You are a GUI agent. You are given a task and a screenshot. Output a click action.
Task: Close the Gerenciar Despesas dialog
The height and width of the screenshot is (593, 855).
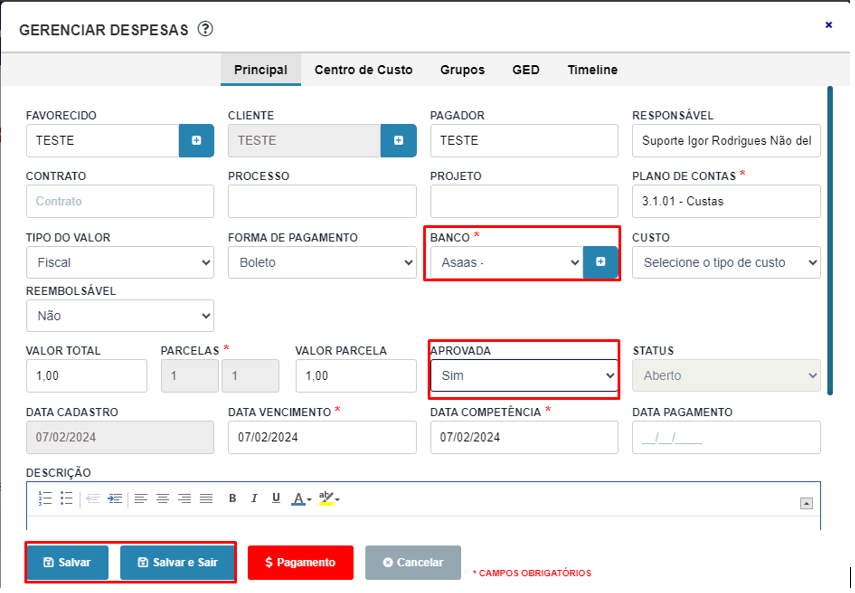pyautogui.click(x=828, y=25)
